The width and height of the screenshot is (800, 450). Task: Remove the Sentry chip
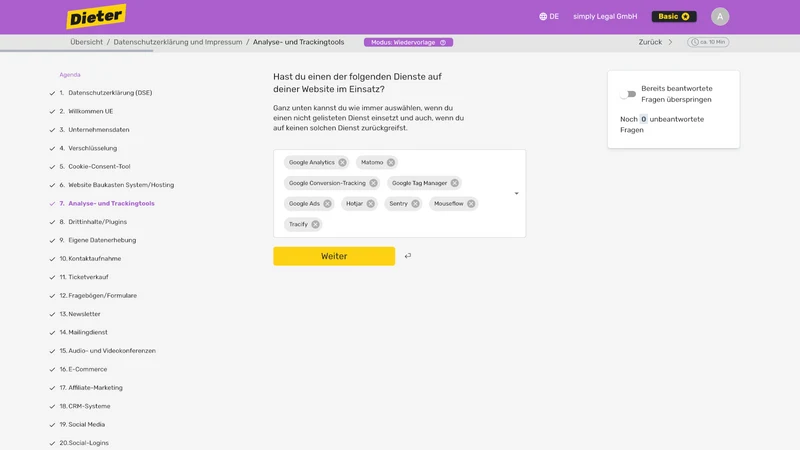tap(416, 204)
